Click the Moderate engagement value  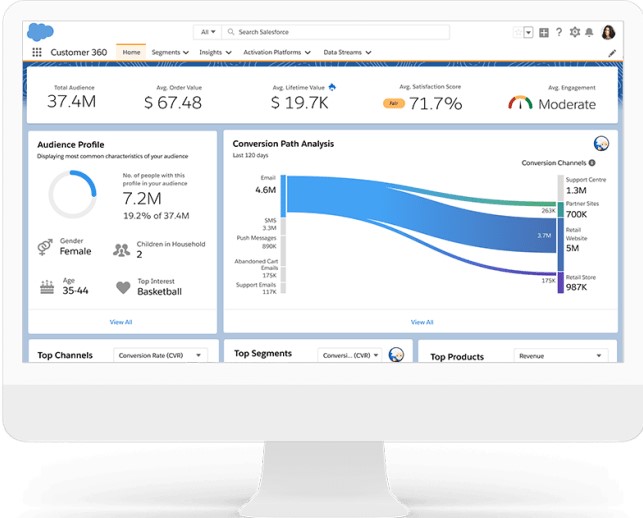[567, 104]
